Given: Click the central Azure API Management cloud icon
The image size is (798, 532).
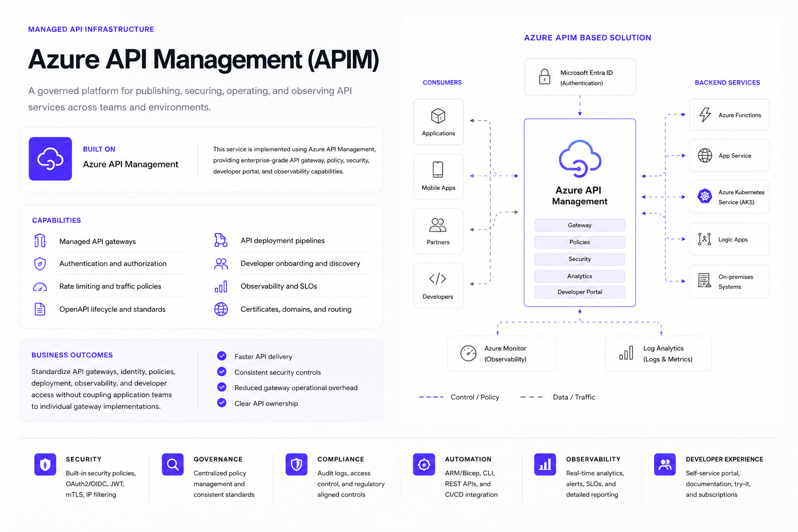Looking at the screenshot, I should point(580,158).
